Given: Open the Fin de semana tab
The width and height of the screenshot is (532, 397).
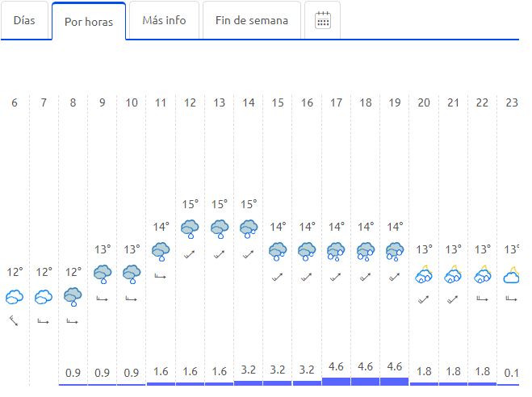Looking at the screenshot, I should click(x=251, y=21).
